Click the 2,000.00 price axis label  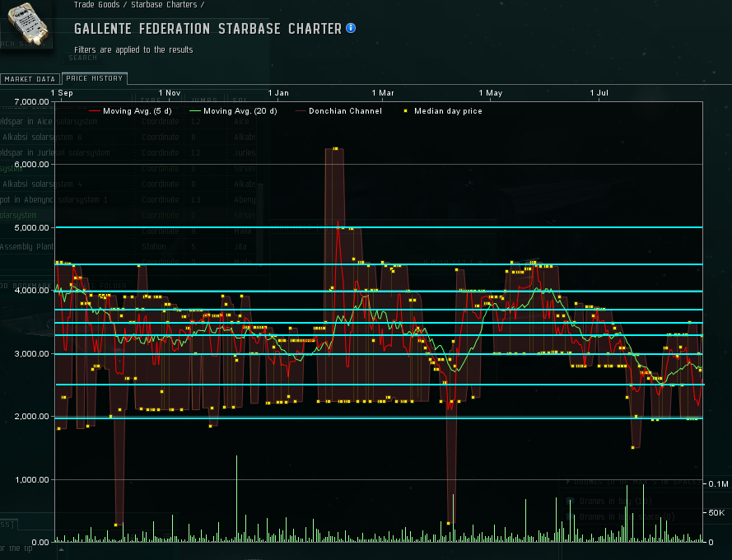click(x=32, y=416)
